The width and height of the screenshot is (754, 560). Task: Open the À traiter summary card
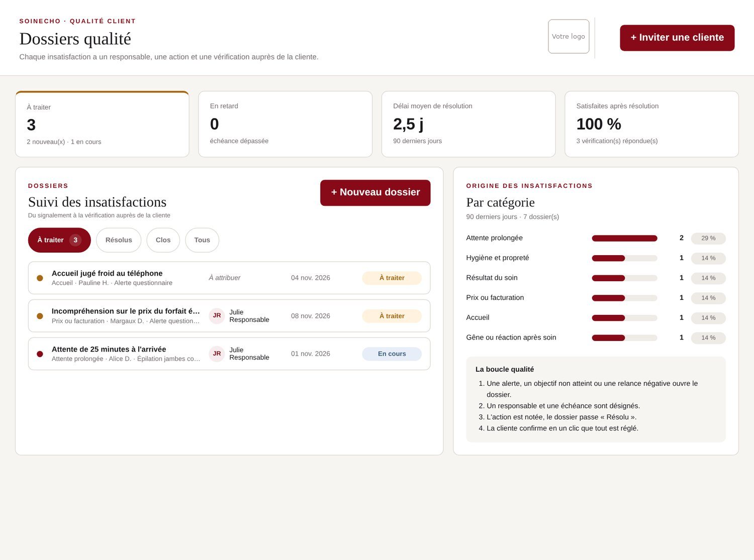(102, 124)
